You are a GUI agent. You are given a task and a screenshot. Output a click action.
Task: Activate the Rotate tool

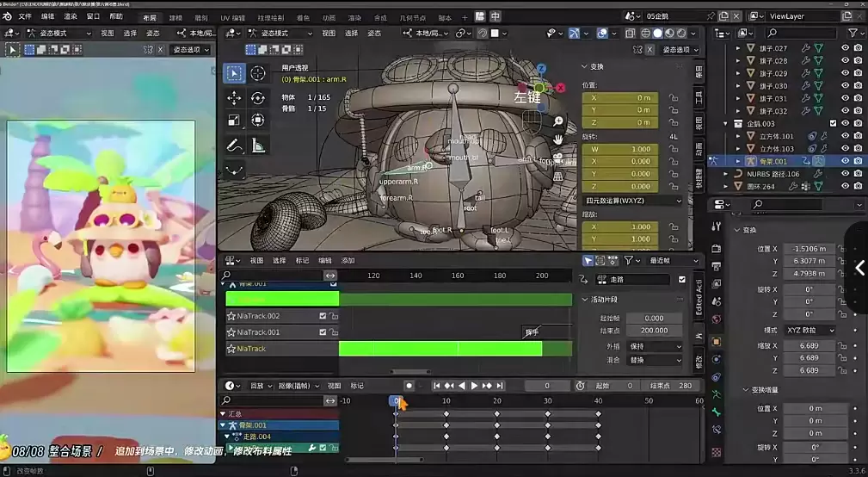[x=257, y=98]
